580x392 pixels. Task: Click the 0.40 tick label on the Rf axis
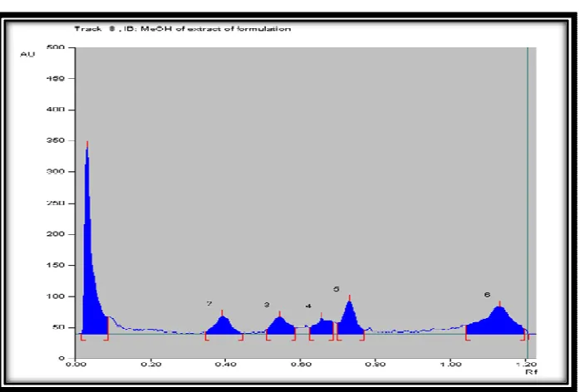click(226, 365)
